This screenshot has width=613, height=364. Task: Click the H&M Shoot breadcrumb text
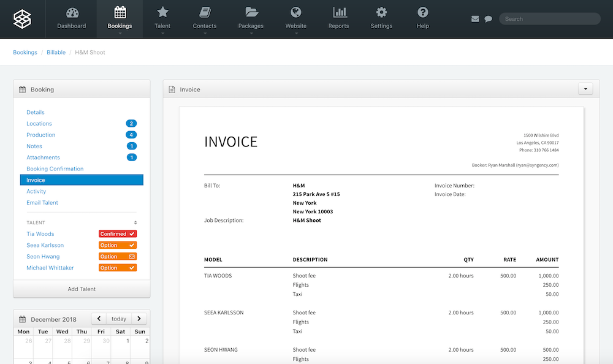[90, 52]
